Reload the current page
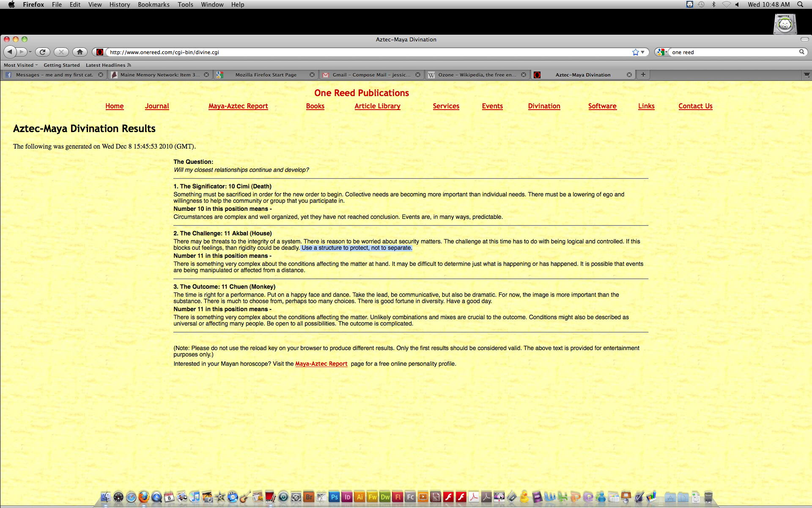Image resolution: width=812 pixels, height=508 pixels. pyautogui.click(x=42, y=52)
